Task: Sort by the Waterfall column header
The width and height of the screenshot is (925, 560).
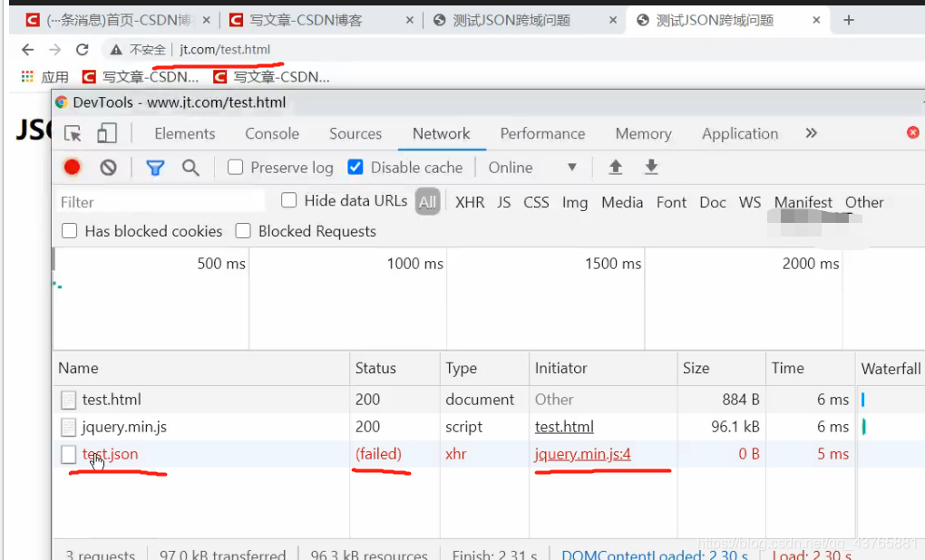Action: tap(891, 369)
